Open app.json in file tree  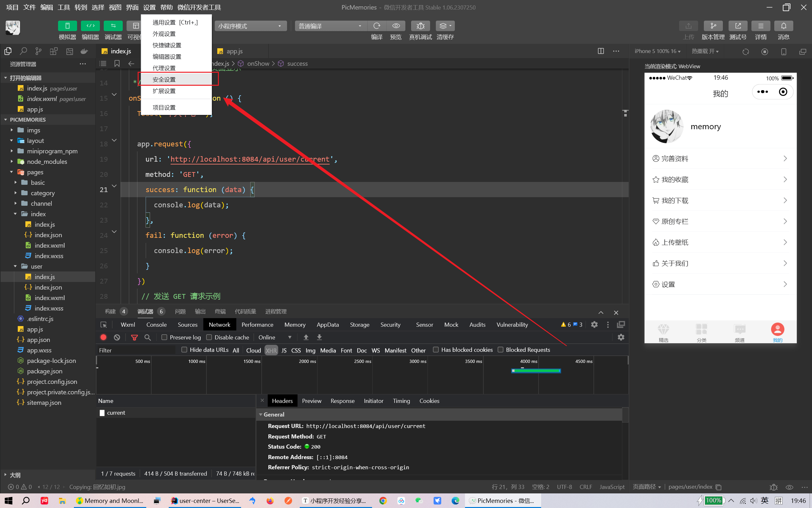tap(38, 339)
